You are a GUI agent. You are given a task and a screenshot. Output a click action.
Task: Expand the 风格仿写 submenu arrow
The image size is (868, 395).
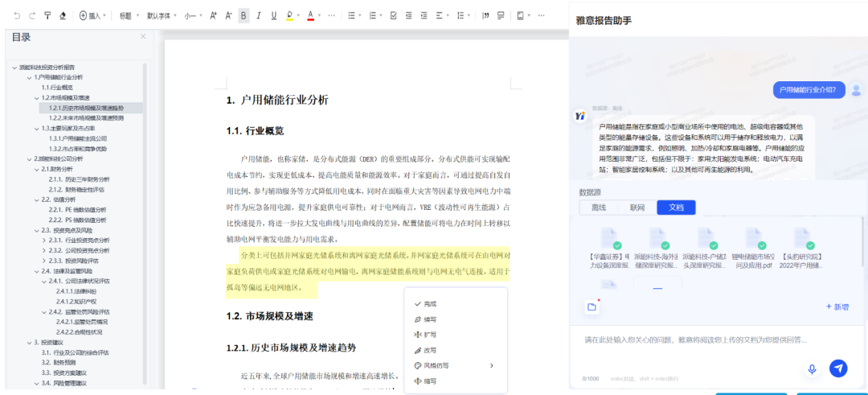pyautogui.click(x=491, y=366)
